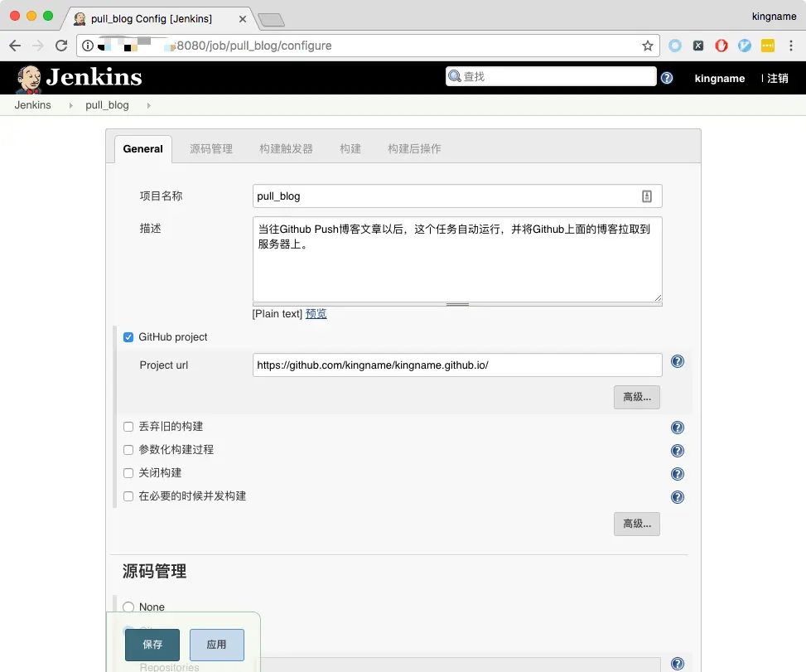Click the browser address bar

tap(368, 46)
